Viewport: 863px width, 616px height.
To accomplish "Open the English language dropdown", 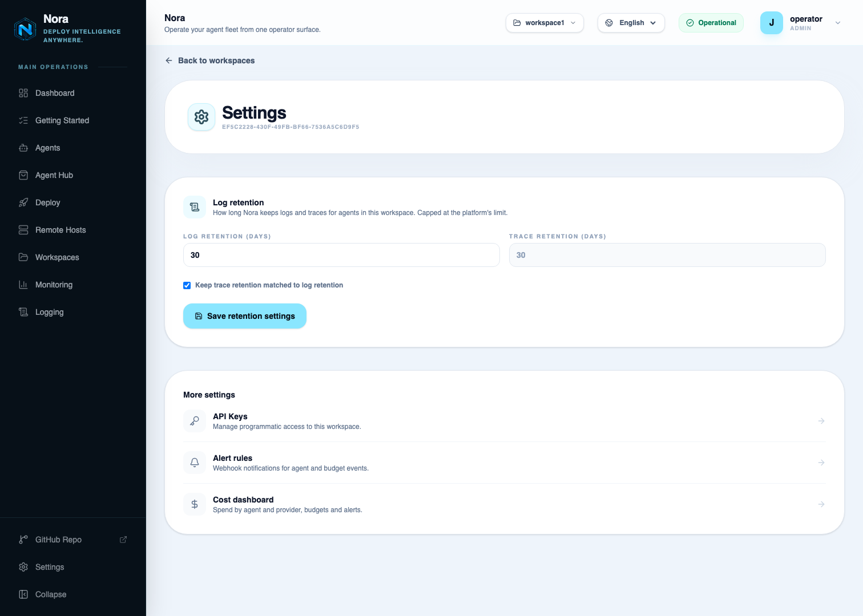I will (631, 23).
